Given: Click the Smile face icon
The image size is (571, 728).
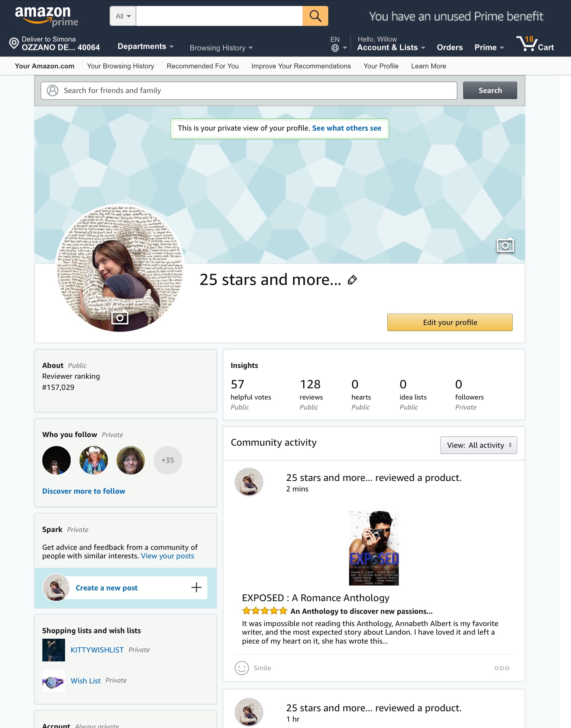Looking at the screenshot, I should 242,668.
